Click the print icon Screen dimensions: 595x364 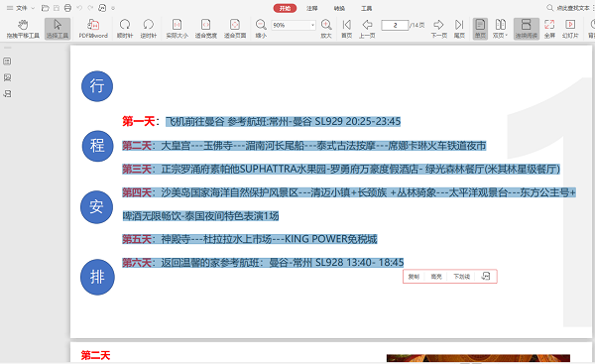pyautogui.click(x=67, y=8)
